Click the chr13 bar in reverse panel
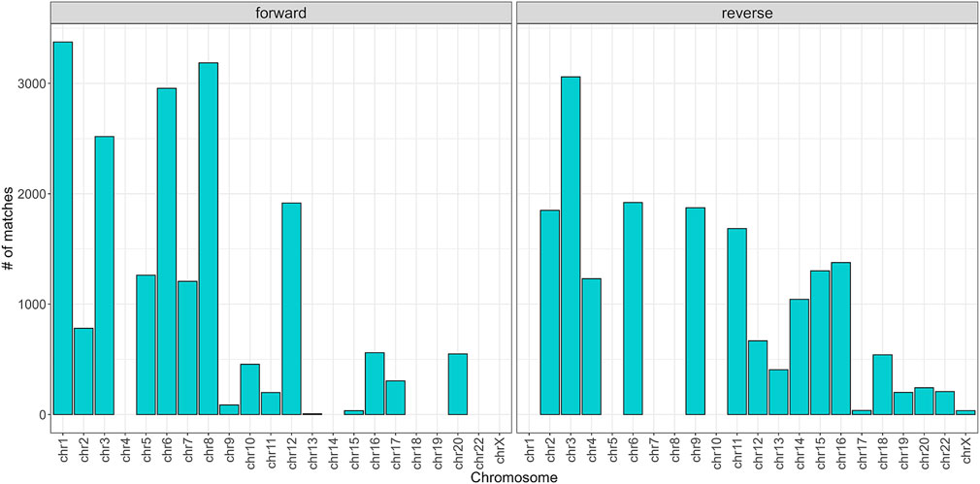The width and height of the screenshot is (980, 484). (779, 392)
